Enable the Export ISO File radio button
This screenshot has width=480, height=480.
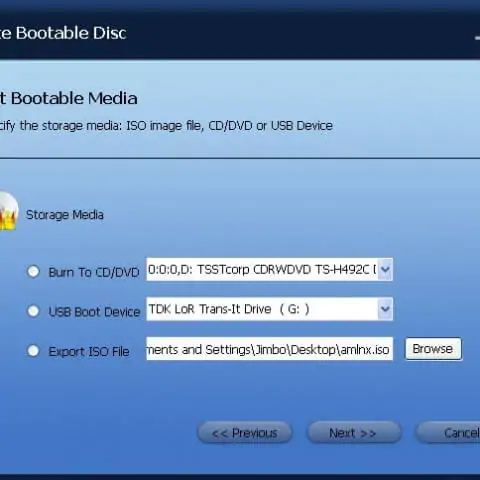pos(33,351)
